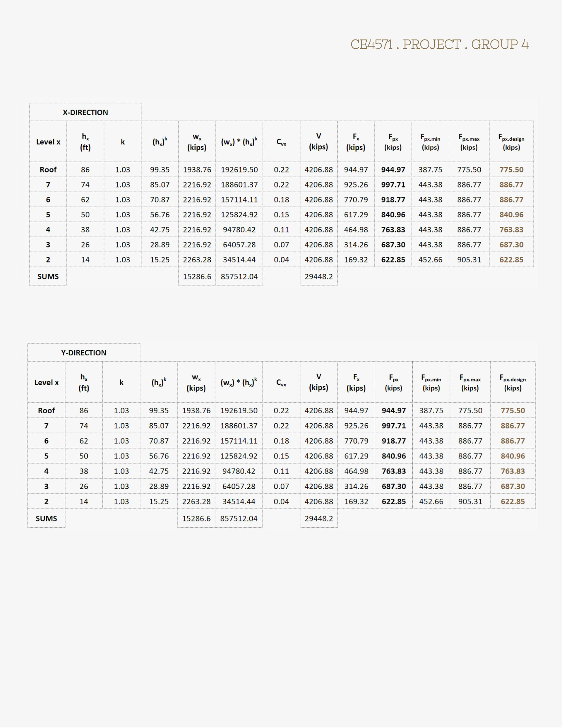562x728 pixels.
Task: Click X-direction wx sum 15286.6
Action: pos(197,276)
